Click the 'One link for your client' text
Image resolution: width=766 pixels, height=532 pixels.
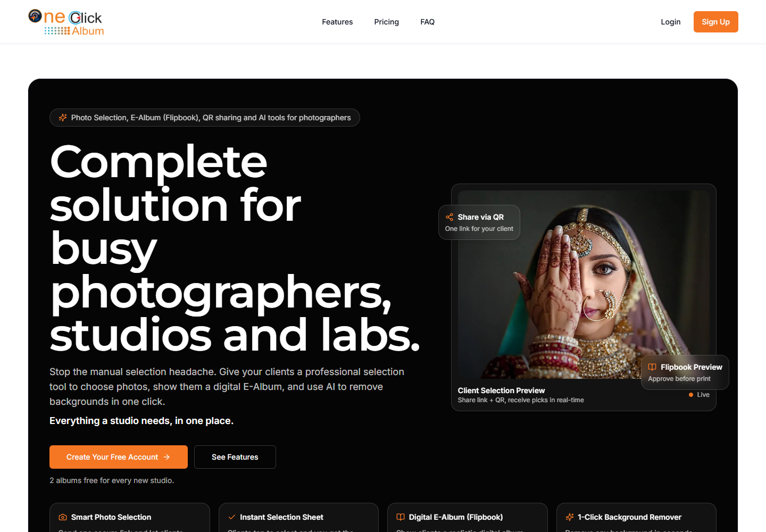tap(479, 229)
